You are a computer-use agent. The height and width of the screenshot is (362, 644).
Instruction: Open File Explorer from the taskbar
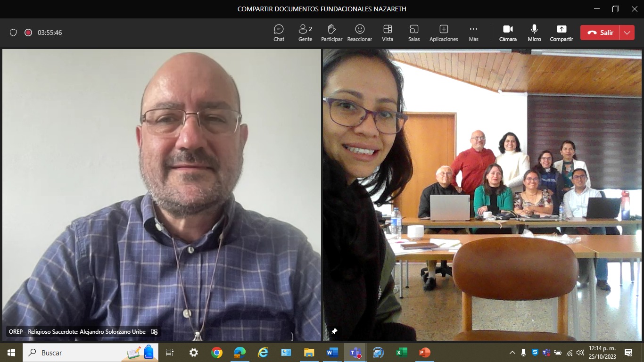tap(309, 353)
